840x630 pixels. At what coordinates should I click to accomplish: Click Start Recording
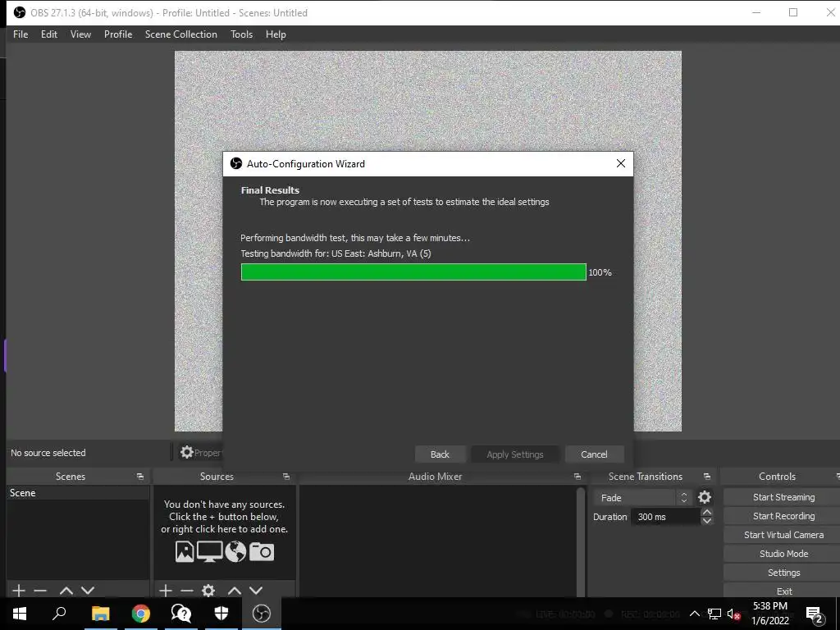click(783, 516)
